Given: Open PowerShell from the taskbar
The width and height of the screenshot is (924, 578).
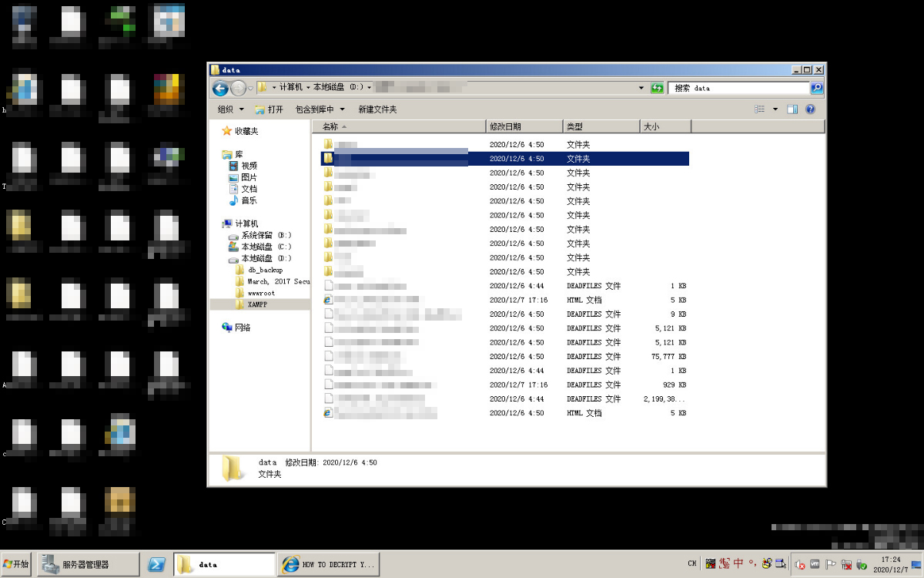Looking at the screenshot, I should point(157,564).
